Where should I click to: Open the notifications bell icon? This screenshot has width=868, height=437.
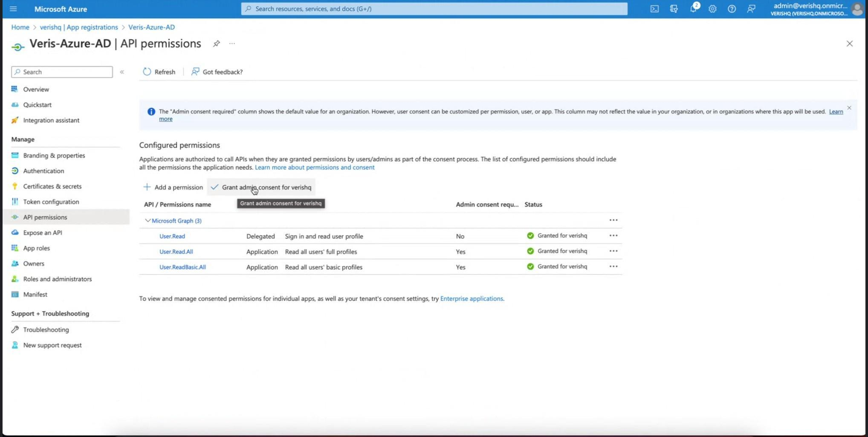pyautogui.click(x=693, y=9)
